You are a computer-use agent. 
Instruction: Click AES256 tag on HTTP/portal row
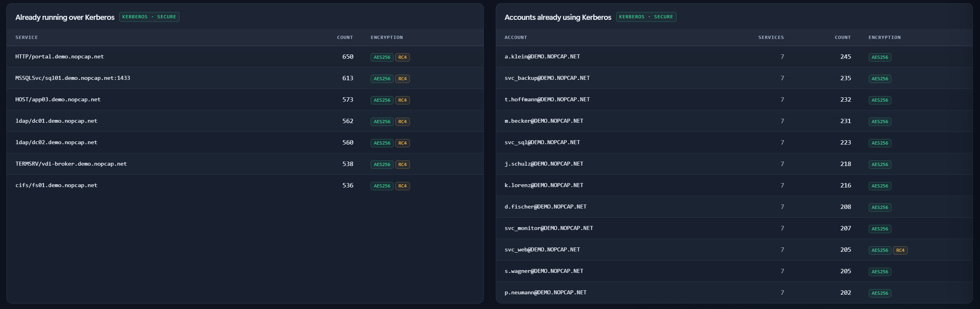pyautogui.click(x=382, y=57)
